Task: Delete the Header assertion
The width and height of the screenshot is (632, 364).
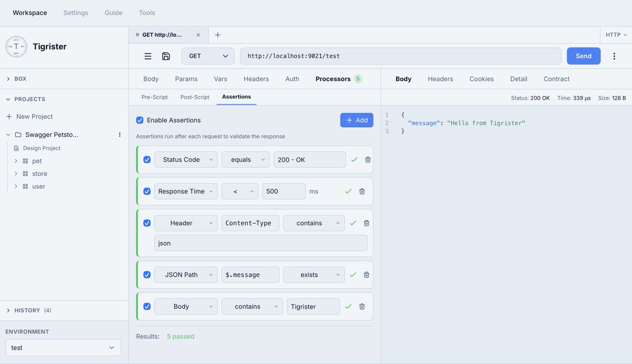Action: point(367,223)
